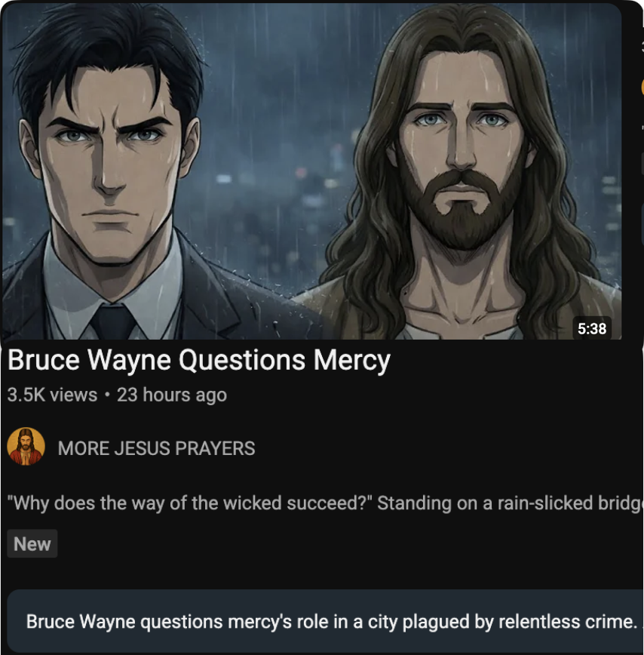Image resolution: width=644 pixels, height=655 pixels.
Task: Open the 'Why does the way of the wicked' description
Action: (x=325, y=503)
